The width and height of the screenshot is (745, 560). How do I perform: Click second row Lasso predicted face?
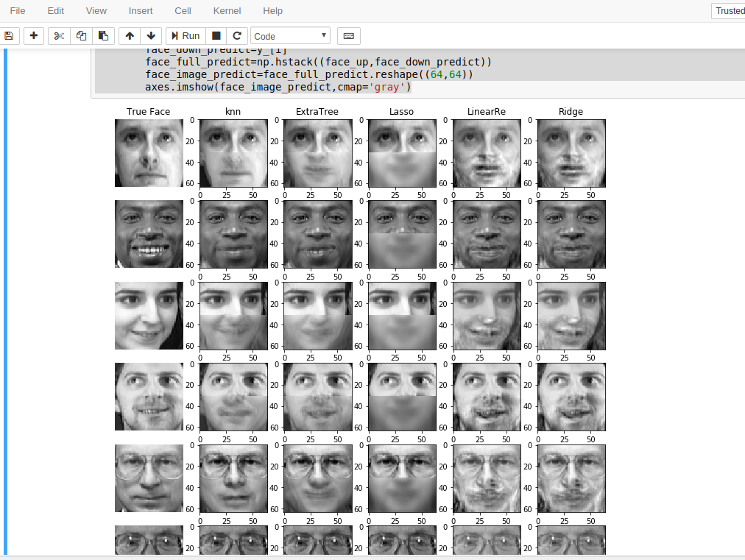402,234
